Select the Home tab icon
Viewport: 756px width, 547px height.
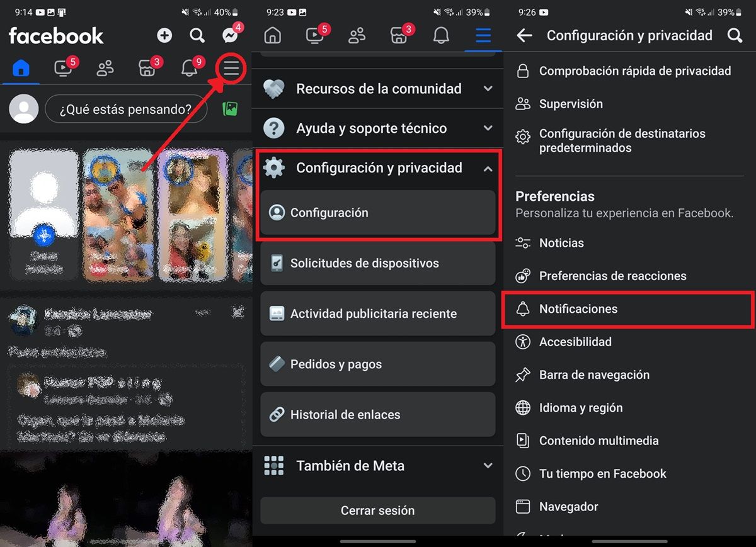pyautogui.click(x=20, y=68)
